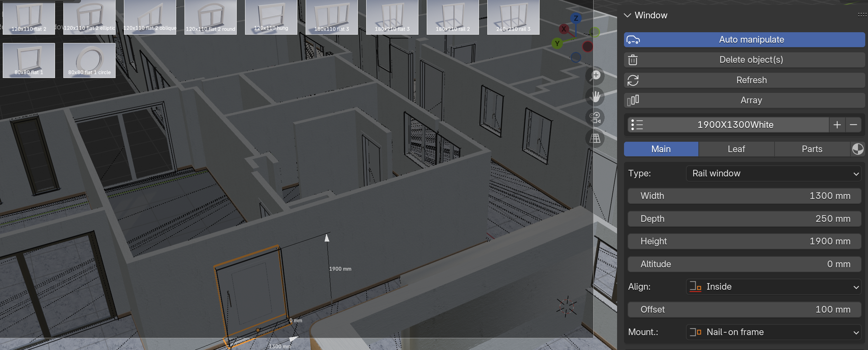Switch to the Parts tab

tap(812, 149)
